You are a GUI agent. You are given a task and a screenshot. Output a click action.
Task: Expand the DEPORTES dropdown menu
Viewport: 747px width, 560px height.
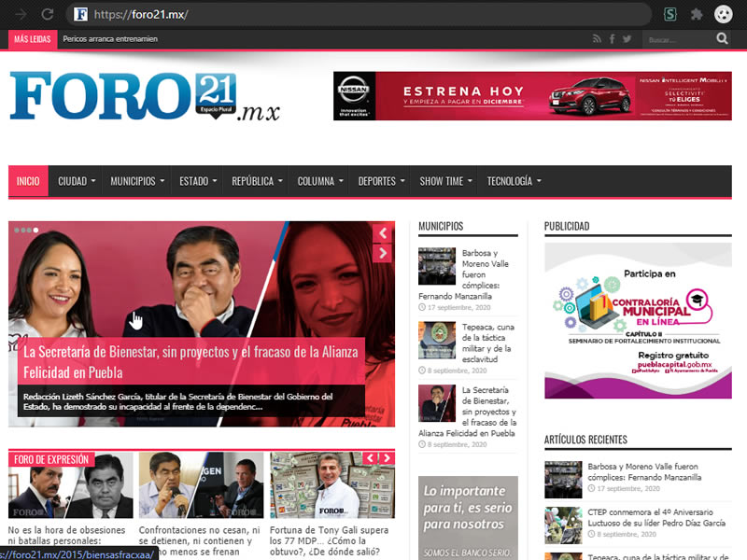click(381, 181)
